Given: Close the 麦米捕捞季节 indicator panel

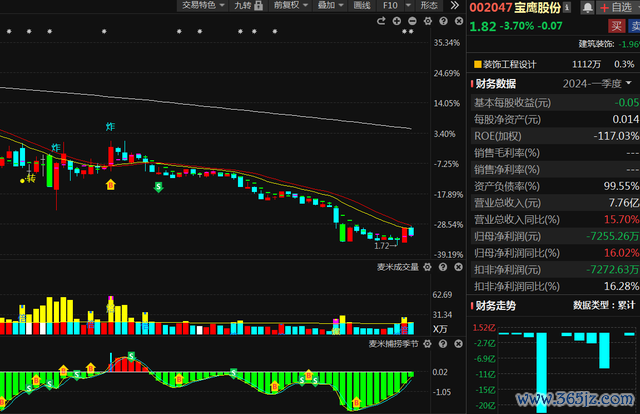Looking at the screenshot, I should click(458, 344).
